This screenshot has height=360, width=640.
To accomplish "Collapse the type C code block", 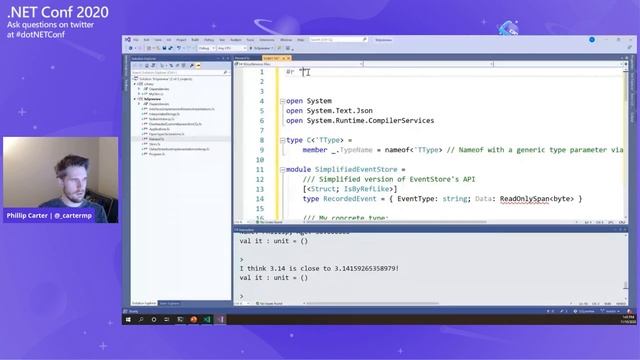I will (x=282, y=140).
